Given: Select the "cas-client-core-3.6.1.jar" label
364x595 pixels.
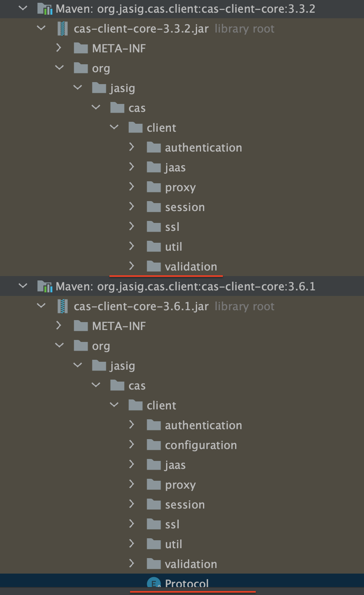Looking at the screenshot, I should (141, 306).
